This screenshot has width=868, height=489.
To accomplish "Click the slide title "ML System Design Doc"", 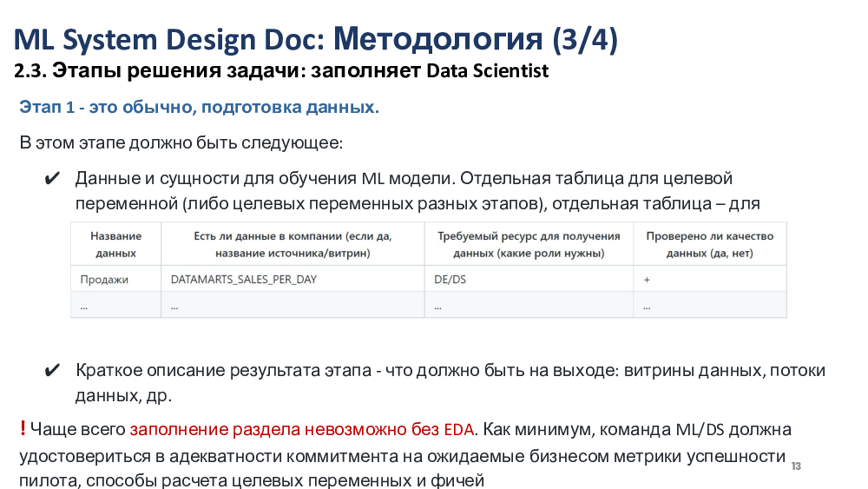I will tap(169, 39).
